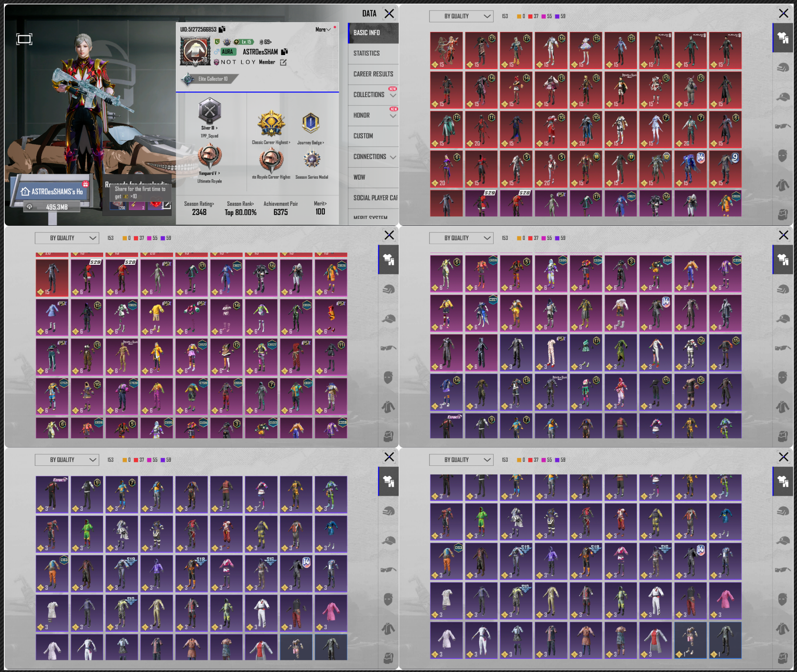
Task: Filter by orange quality 0 in middle-right panel
Action: [x=521, y=238]
